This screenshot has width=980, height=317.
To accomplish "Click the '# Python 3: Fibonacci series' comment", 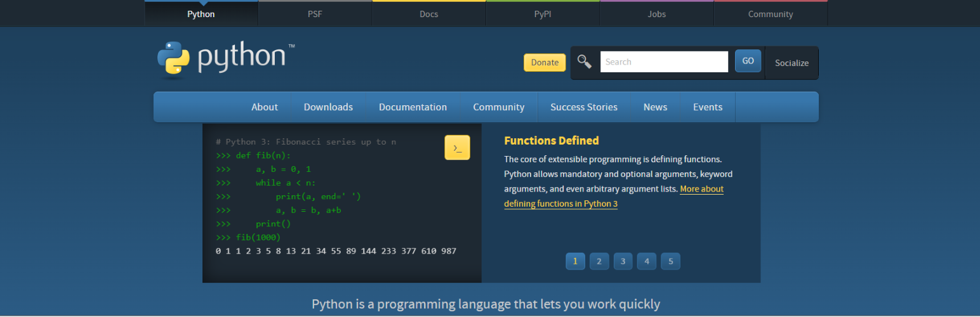I will [306, 141].
